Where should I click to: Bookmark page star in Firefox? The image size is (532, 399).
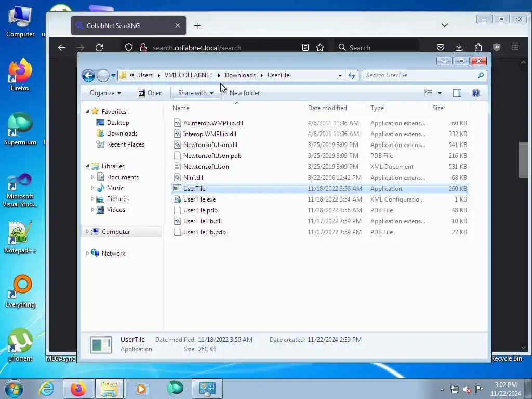(320, 47)
